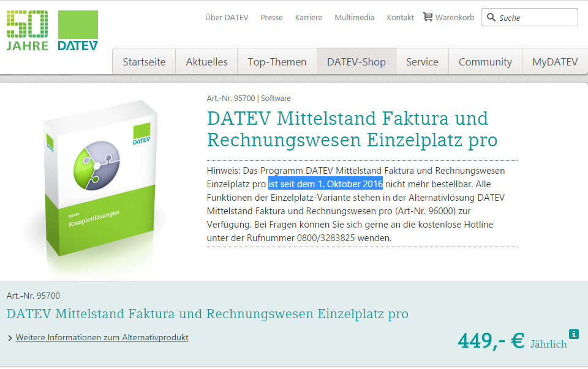Click the green DATEV logo
Screen dimensions: 588x369
[78, 31]
